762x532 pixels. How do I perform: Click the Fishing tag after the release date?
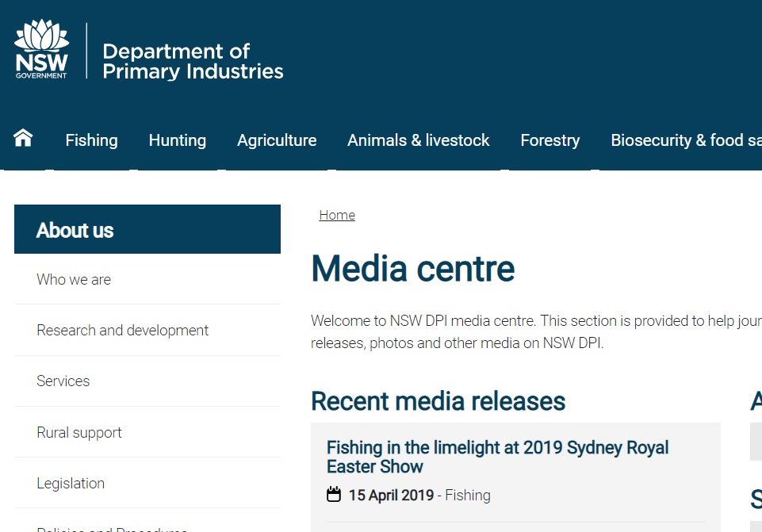[468, 496]
